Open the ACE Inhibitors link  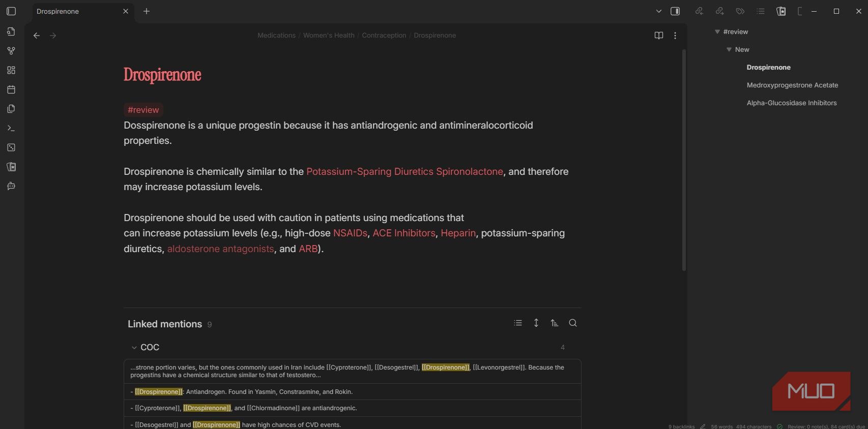pos(404,233)
